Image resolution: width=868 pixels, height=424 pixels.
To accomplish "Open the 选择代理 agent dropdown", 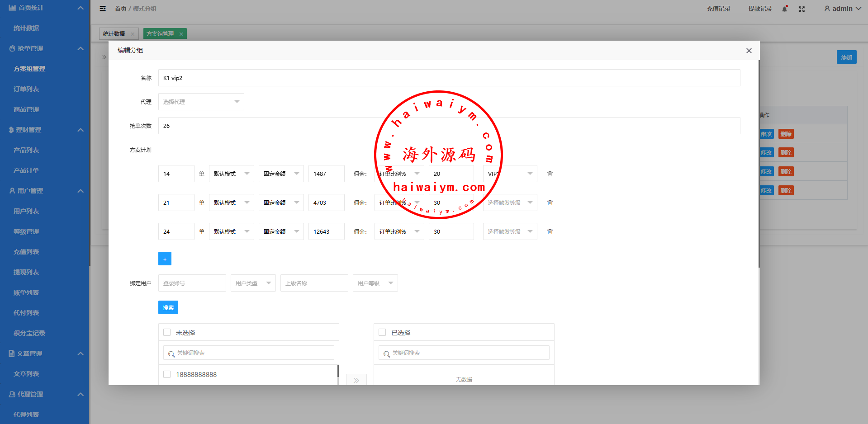I will pos(201,102).
